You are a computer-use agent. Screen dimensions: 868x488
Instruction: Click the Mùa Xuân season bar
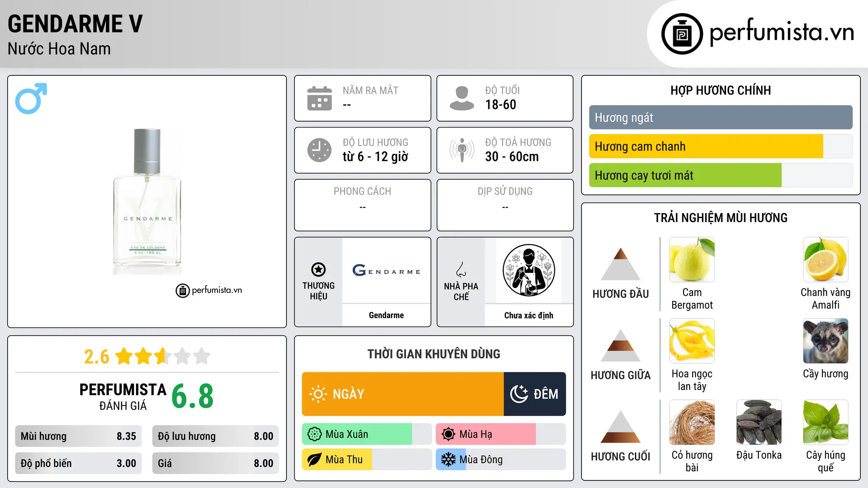click(x=367, y=434)
